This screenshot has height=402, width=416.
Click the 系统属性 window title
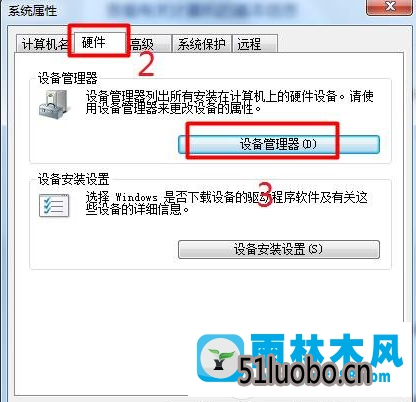click(x=32, y=10)
